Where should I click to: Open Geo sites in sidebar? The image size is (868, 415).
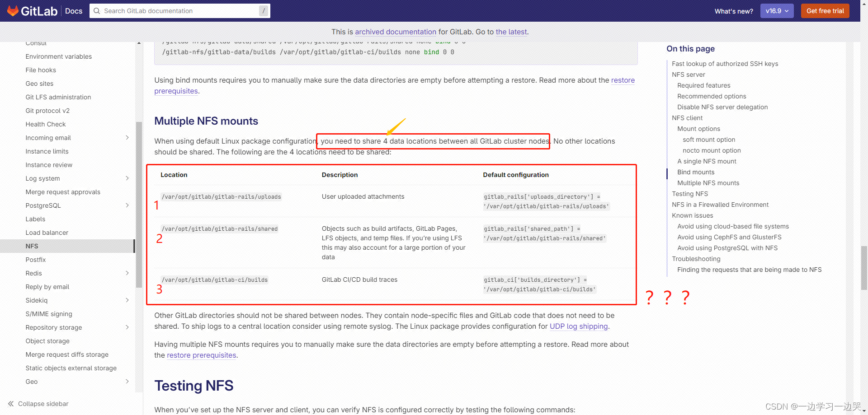[x=39, y=84]
